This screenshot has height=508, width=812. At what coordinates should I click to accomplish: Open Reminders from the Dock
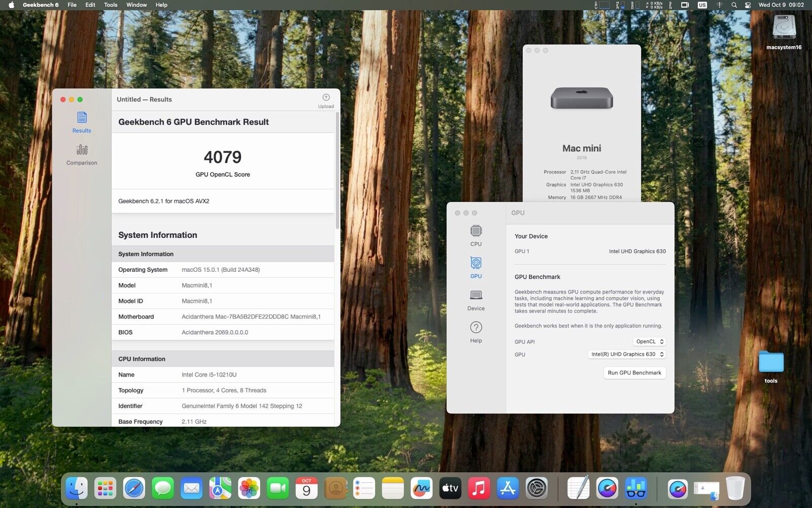tap(364, 489)
